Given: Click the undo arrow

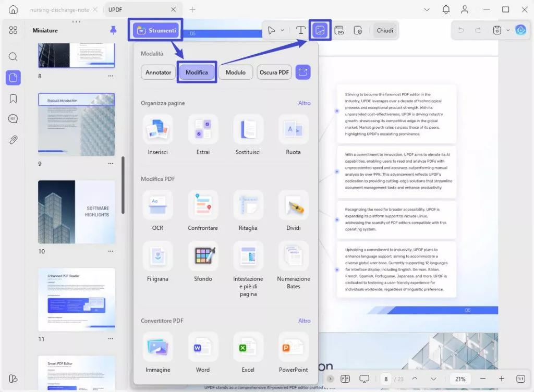Looking at the screenshot, I should click(461, 30).
